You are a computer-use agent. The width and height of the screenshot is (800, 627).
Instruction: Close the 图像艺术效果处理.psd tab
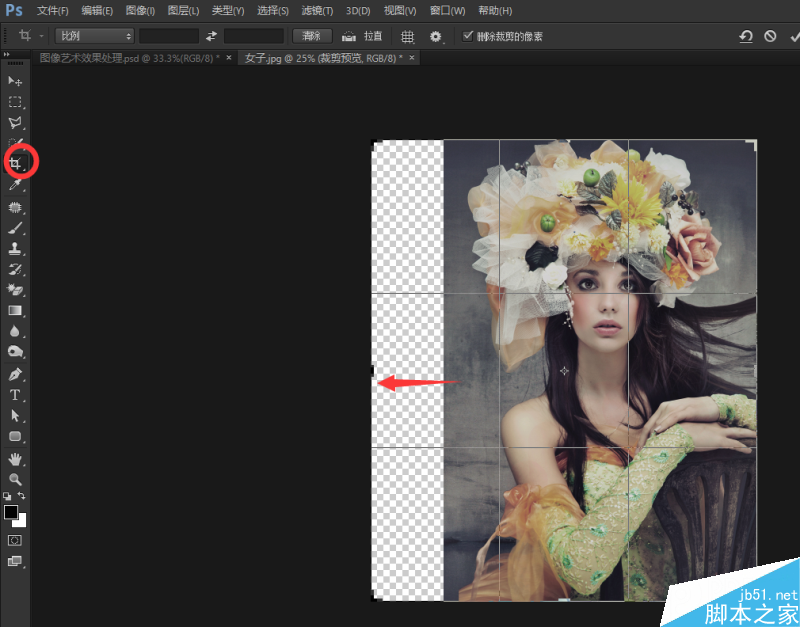(x=229, y=58)
